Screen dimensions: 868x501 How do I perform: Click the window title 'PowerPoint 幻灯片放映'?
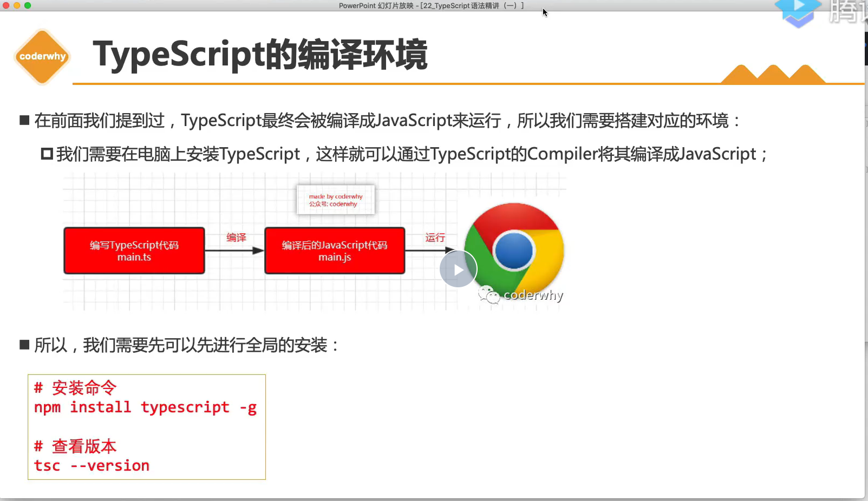pos(432,5)
